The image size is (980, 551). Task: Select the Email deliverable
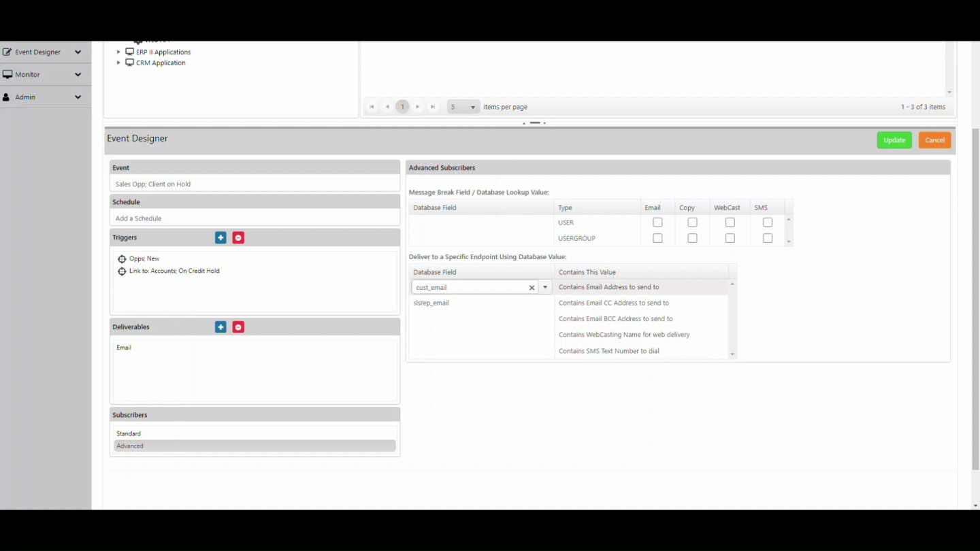124,348
